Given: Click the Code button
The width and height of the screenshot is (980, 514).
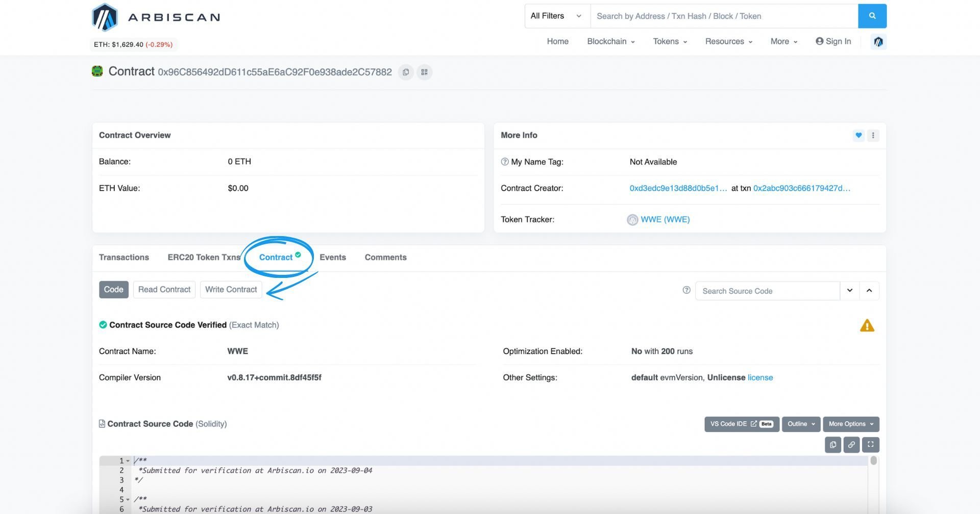Looking at the screenshot, I should click(x=113, y=290).
